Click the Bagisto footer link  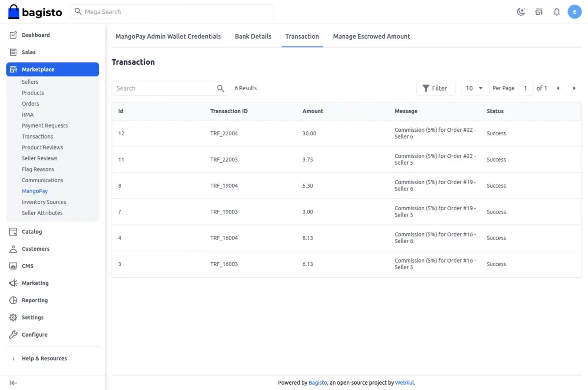pyautogui.click(x=318, y=383)
